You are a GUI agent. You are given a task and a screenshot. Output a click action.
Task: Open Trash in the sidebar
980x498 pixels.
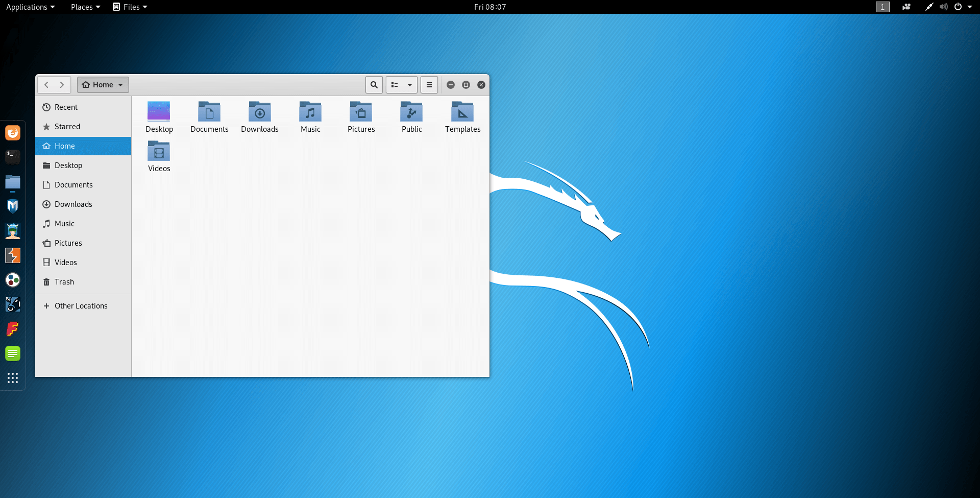point(83,282)
